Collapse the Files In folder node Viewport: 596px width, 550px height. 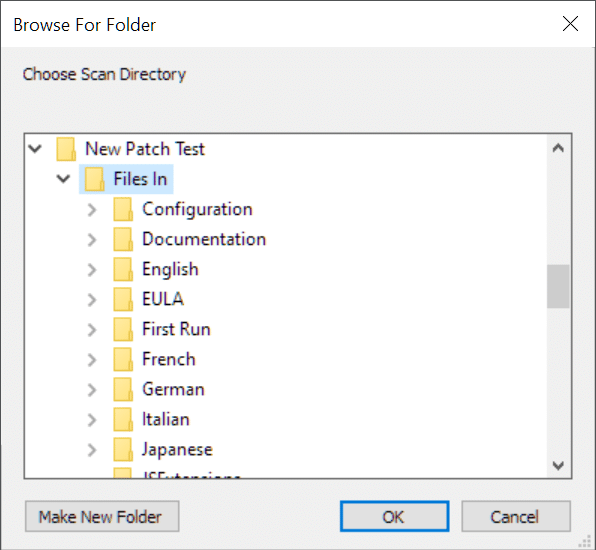pos(63,179)
